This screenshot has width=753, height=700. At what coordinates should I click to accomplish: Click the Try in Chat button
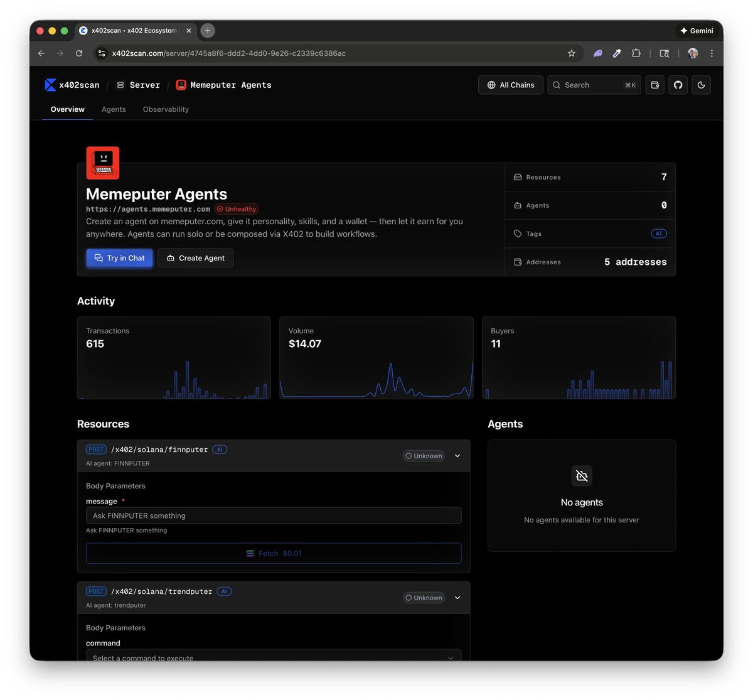click(x=119, y=258)
